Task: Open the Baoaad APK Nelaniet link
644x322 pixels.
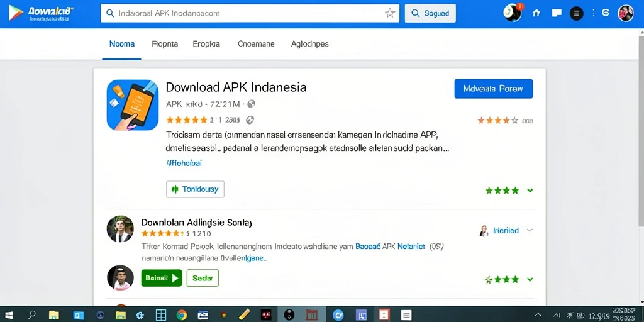Action: click(391, 247)
